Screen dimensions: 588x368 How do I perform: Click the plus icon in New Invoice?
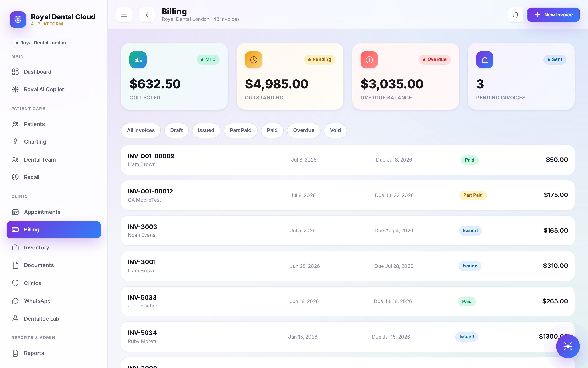[537, 15]
